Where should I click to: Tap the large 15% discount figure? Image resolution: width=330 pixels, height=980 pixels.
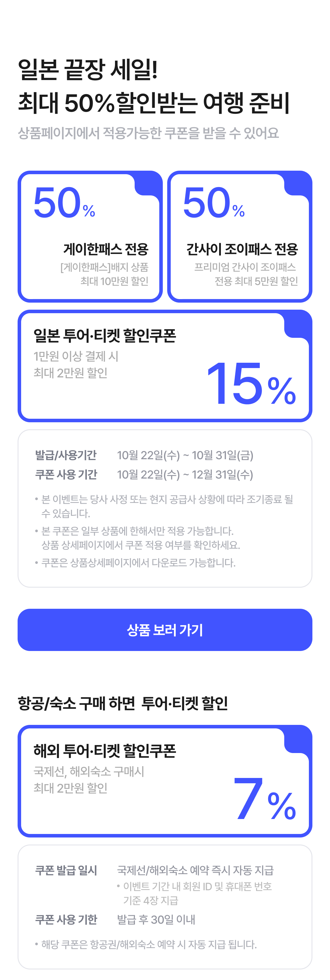pyautogui.click(x=251, y=384)
